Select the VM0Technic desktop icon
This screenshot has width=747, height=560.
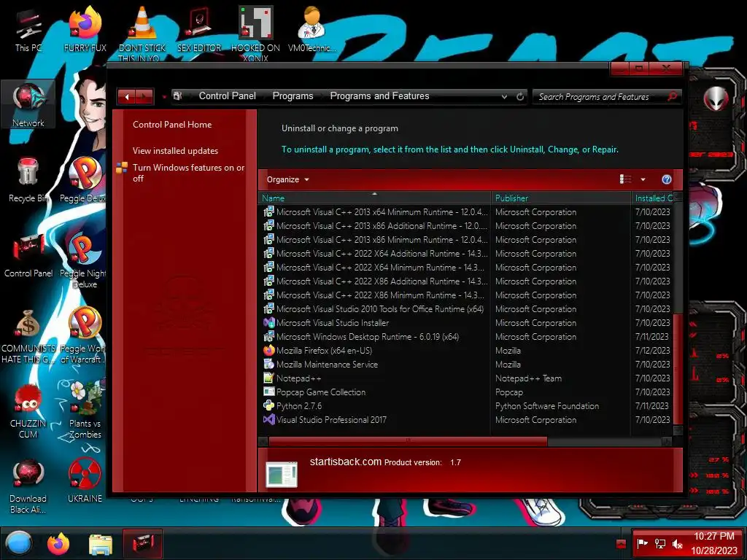pos(312,29)
